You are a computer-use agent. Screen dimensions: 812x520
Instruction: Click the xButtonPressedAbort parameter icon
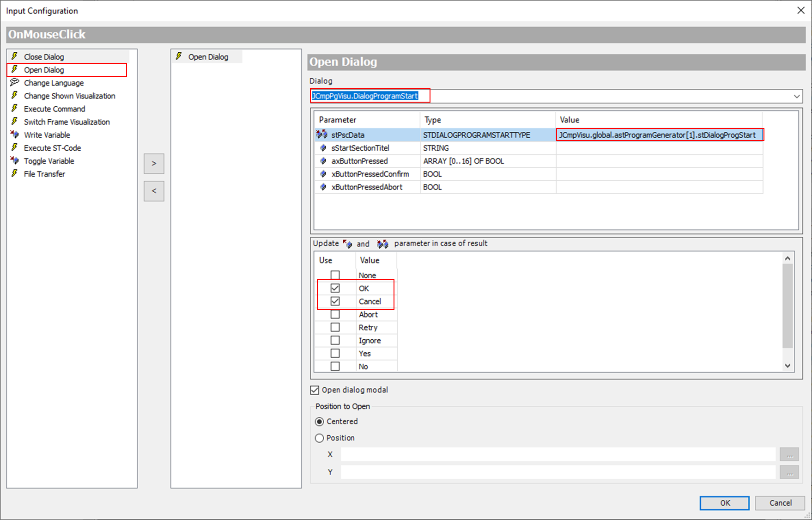click(x=323, y=187)
